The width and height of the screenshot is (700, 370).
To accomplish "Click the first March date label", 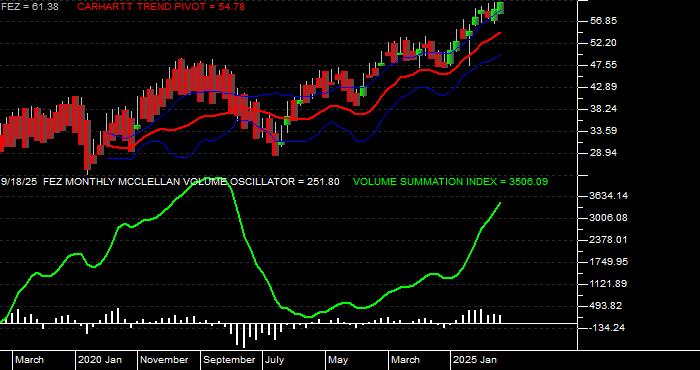I will [29, 360].
